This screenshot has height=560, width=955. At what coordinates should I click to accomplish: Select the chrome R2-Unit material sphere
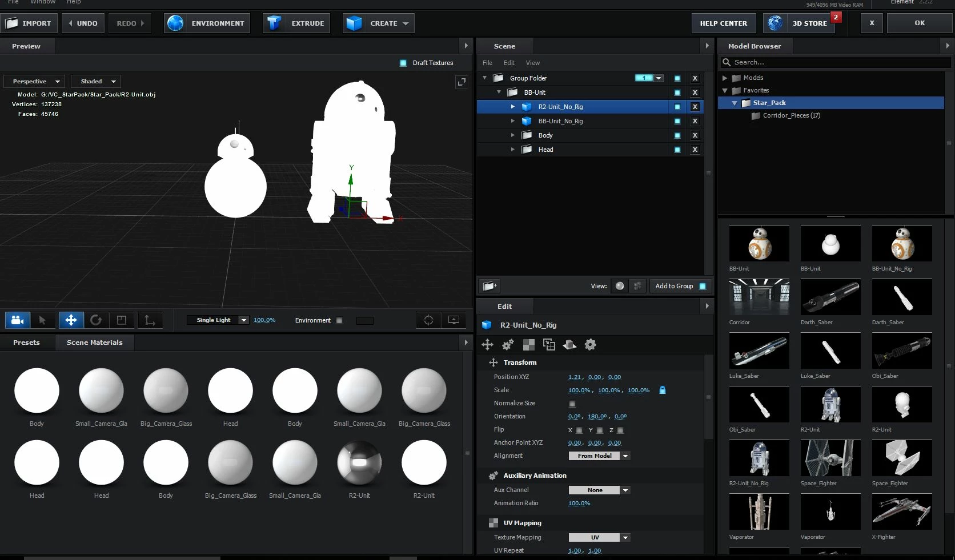coord(359,462)
